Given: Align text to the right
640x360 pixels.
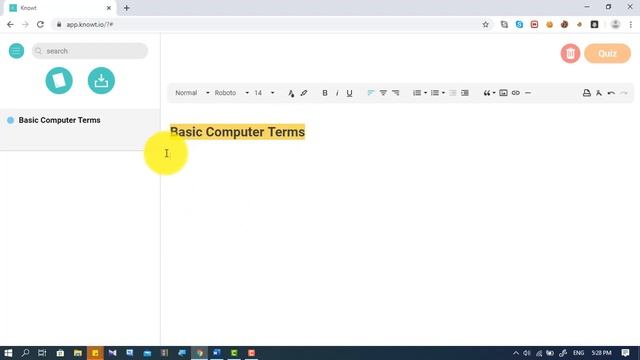Looking at the screenshot, I should pos(396,93).
